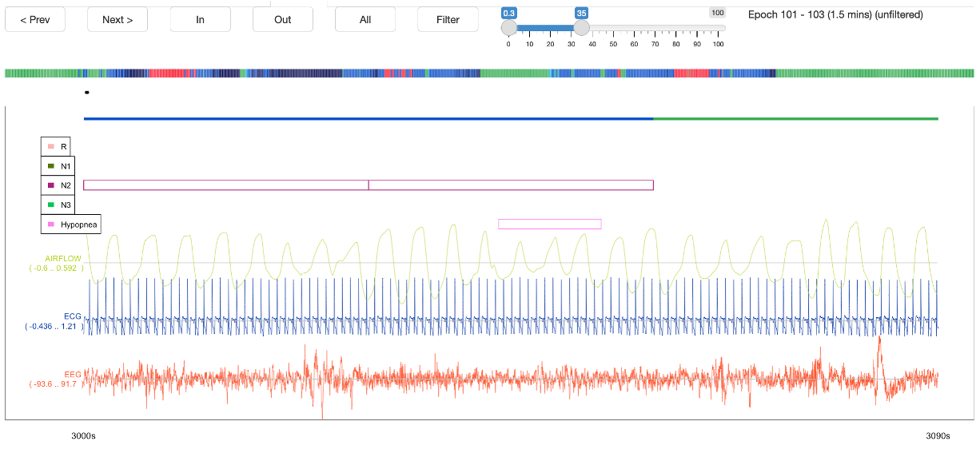This screenshot has height=449, width=980.
Task: Toggle the R stage legend entry
Action: pos(62,147)
